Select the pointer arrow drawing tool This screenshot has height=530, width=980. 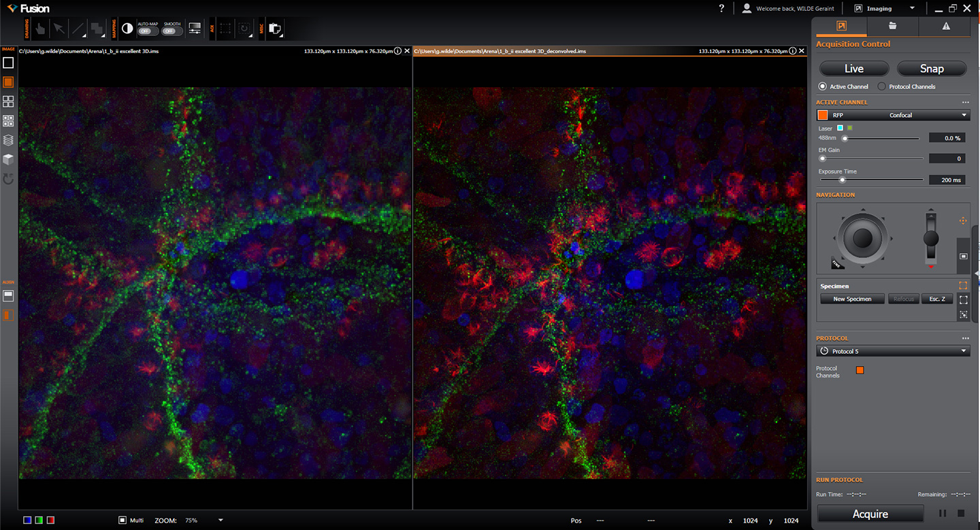tap(58, 29)
